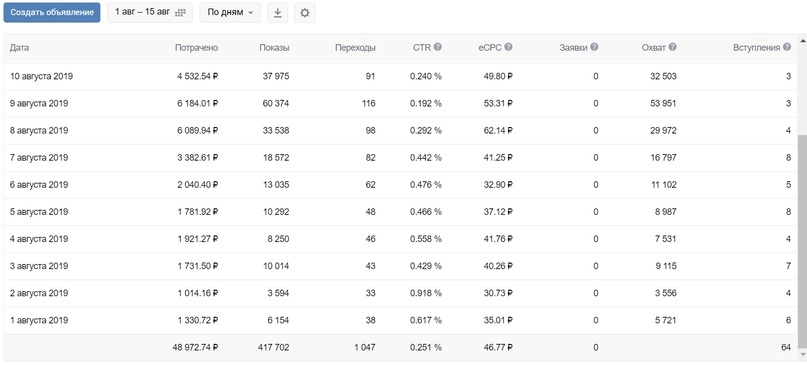Click the help icon next to Охват

(x=673, y=47)
